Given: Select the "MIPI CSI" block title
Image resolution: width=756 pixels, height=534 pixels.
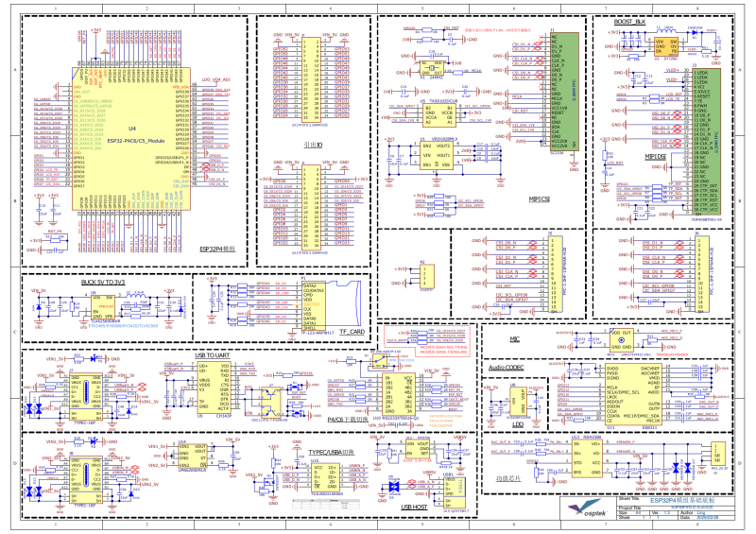Looking at the screenshot, I should pyautogui.click(x=539, y=199).
